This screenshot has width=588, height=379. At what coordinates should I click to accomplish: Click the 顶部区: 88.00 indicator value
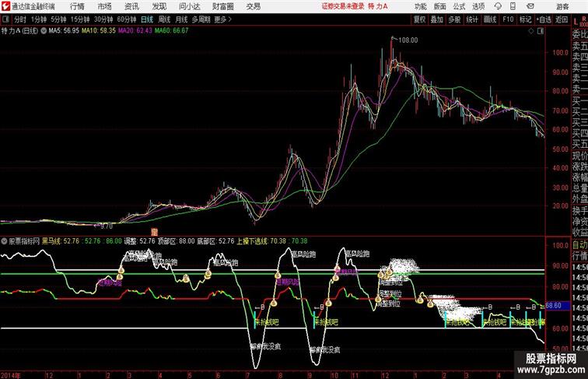(x=176, y=241)
